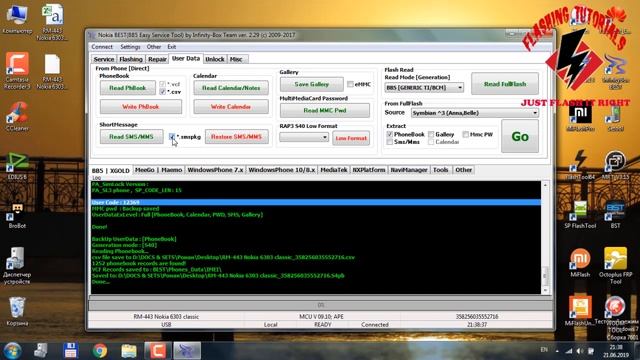
Task: Open Device Manager desktop shortcut
Action: point(17,265)
